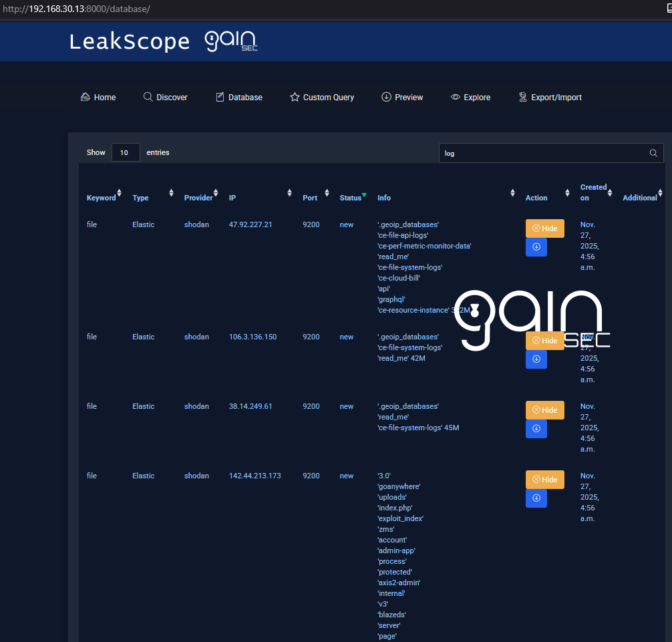Toggle the Status column filter arrow
Image resolution: width=672 pixels, height=642 pixels.
tap(363, 194)
